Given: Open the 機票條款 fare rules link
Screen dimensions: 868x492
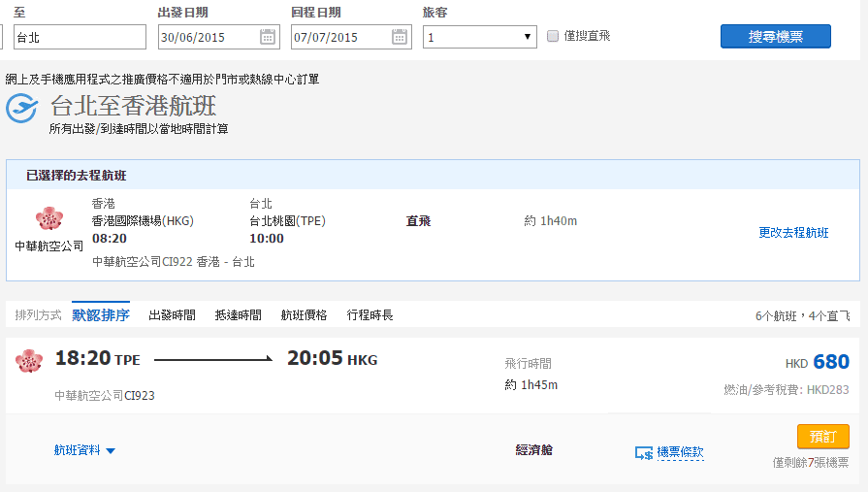Looking at the screenshot, I should [x=680, y=452].
